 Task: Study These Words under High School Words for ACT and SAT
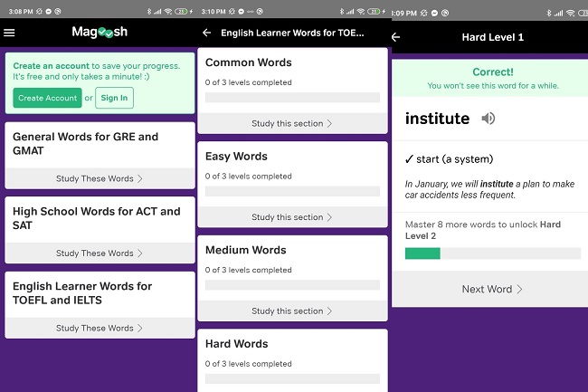pyautogui.click(x=100, y=253)
